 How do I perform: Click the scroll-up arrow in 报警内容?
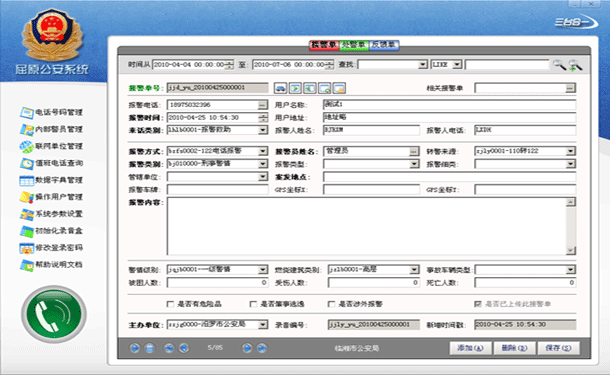pyautogui.click(x=571, y=202)
